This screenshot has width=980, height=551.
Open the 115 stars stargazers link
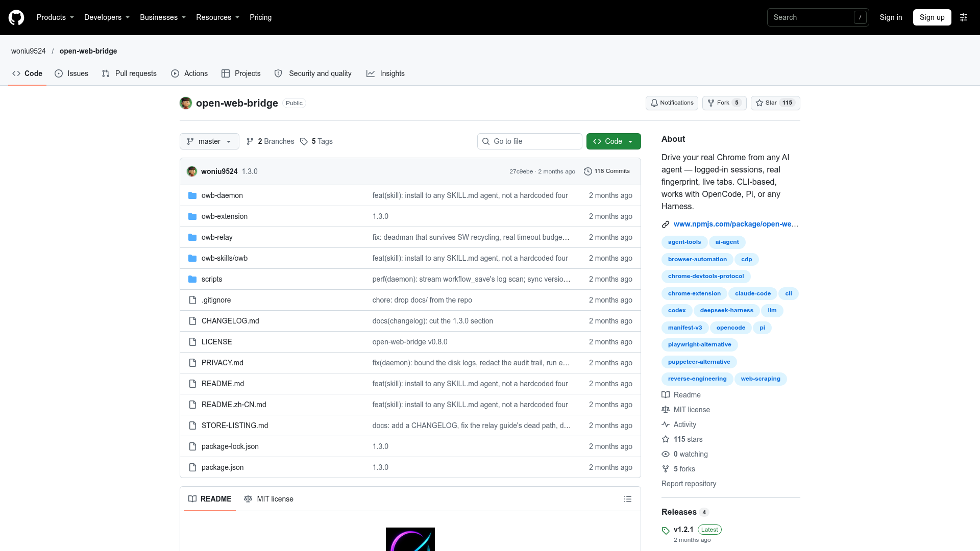[x=682, y=439]
